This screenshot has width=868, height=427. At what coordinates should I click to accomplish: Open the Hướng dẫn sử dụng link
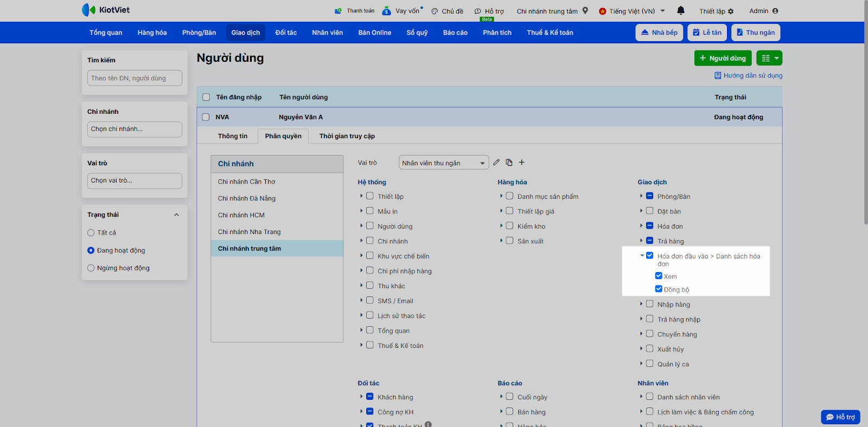click(752, 76)
